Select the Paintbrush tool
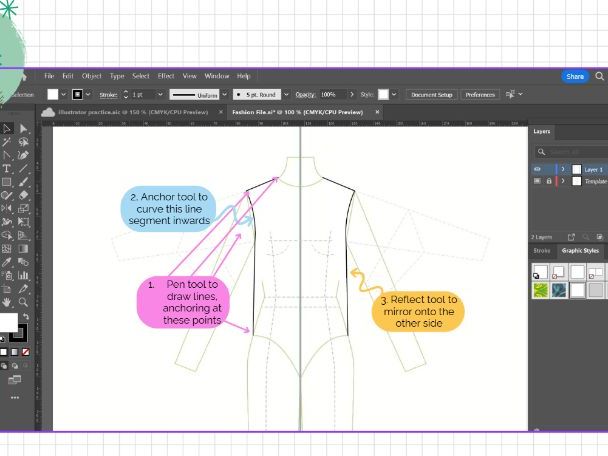Viewport: 608px width, 456px height. [23, 182]
